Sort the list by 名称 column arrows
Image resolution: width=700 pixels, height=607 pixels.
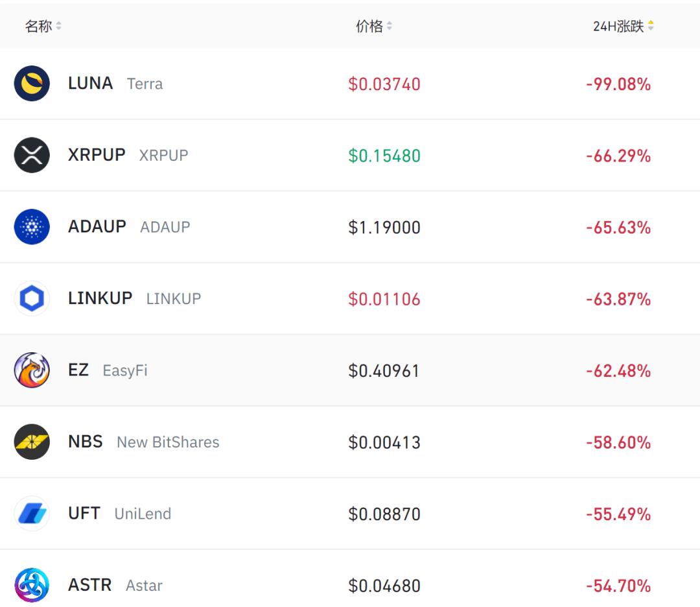click(59, 27)
